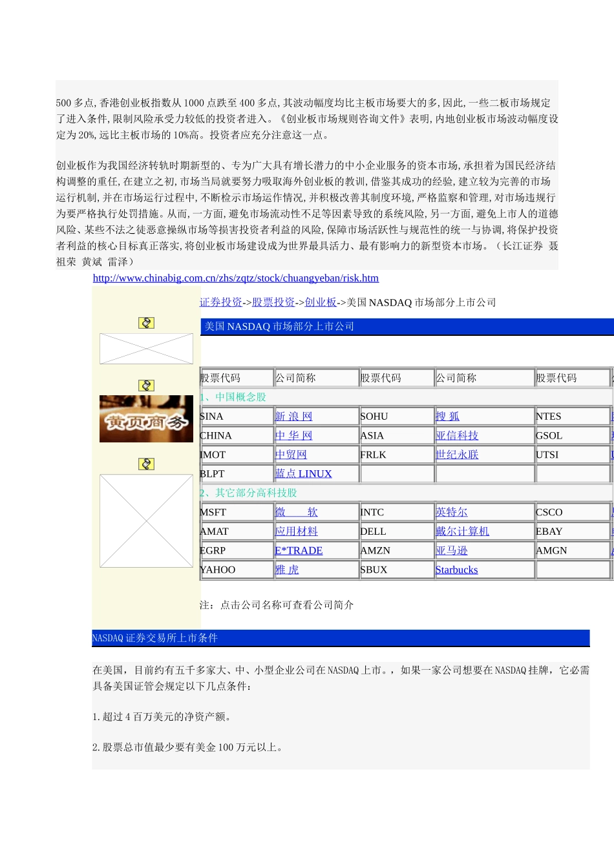614x868 pixels.
Task: Click the blue NASDAQ证券交易所上市条件 title bar
Action: pos(341,638)
